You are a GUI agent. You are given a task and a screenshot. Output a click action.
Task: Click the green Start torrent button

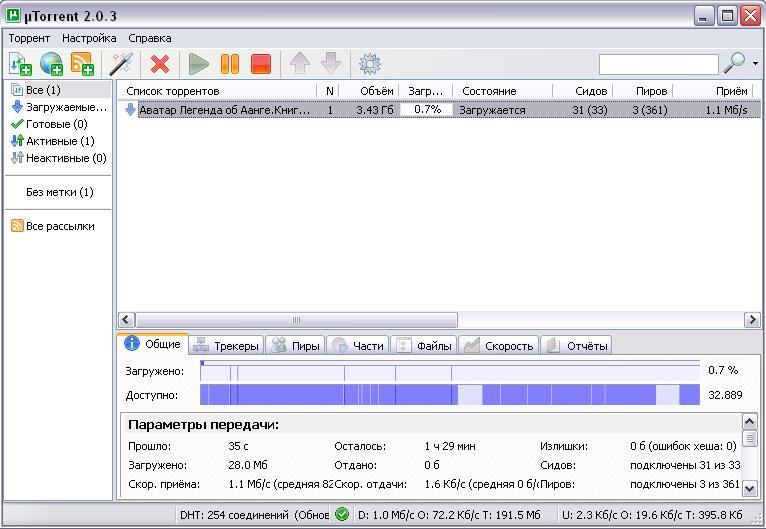click(x=199, y=64)
